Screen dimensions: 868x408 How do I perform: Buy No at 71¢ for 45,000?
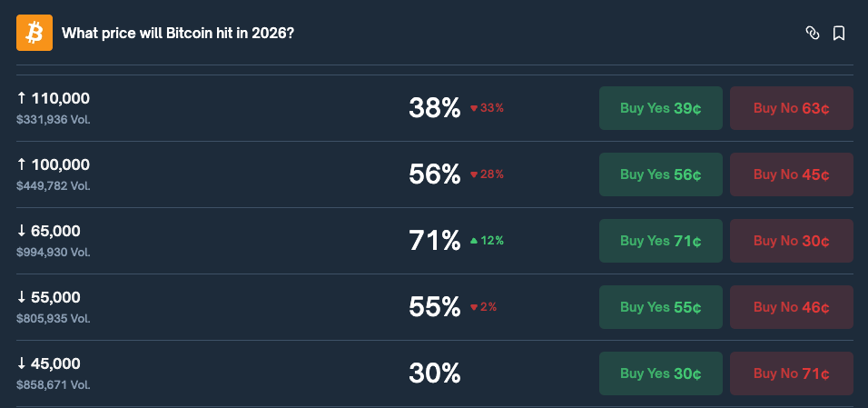point(791,373)
